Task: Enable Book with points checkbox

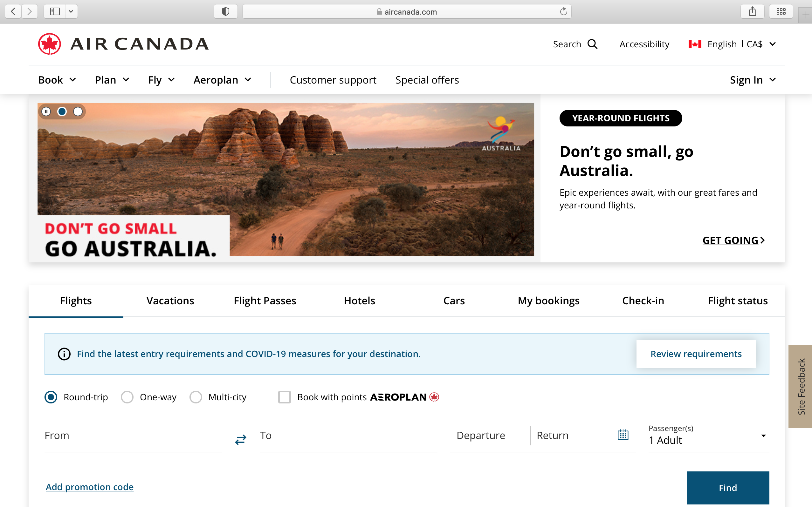Action: click(x=285, y=397)
